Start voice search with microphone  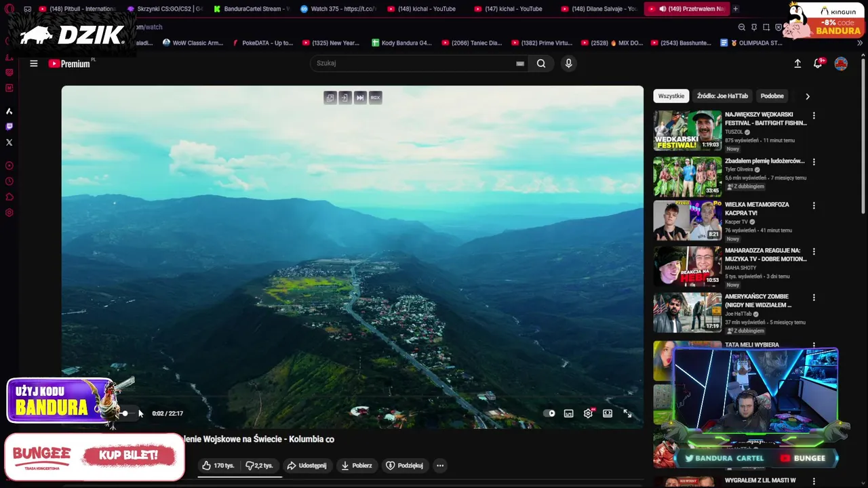tap(568, 63)
